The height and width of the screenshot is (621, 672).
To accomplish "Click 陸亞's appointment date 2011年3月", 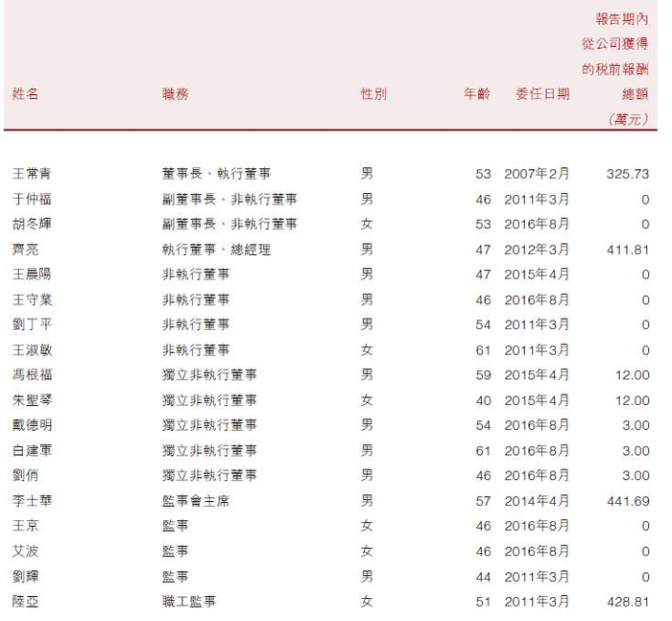I will 537,601.
